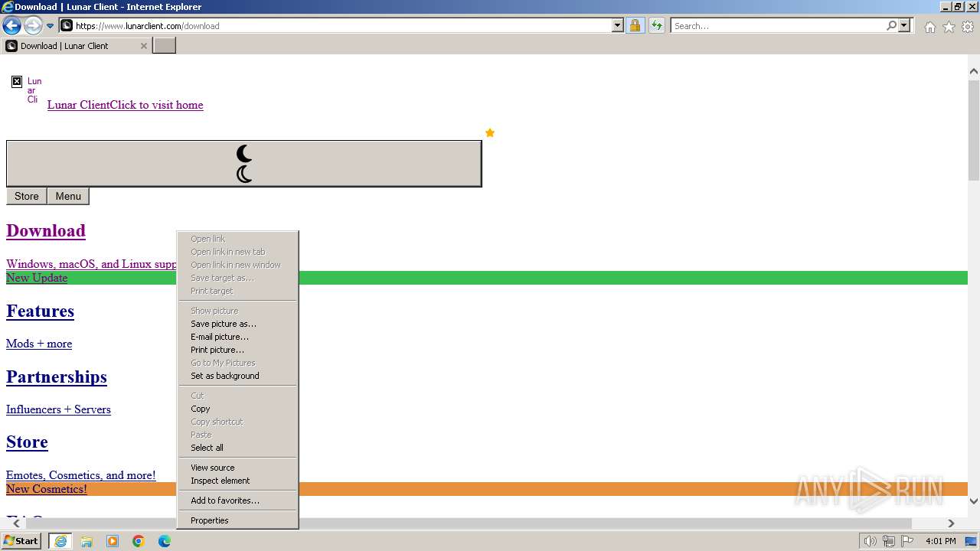Expand the address bar autocomplete dropdown

pos(618,26)
